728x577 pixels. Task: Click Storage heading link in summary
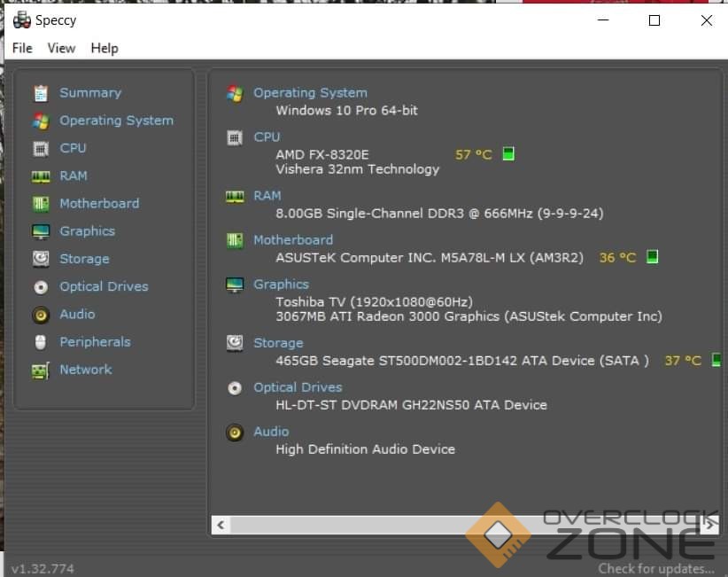click(278, 343)
